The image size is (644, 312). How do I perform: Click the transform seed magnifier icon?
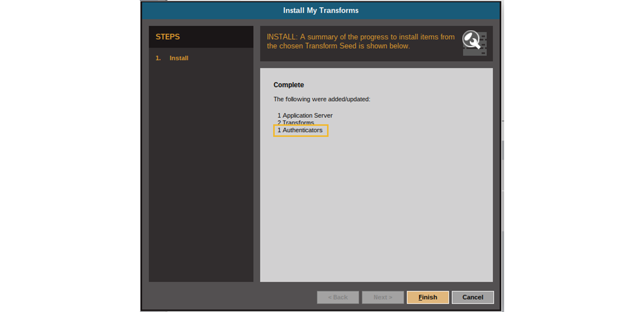click(x=474, y=43)
